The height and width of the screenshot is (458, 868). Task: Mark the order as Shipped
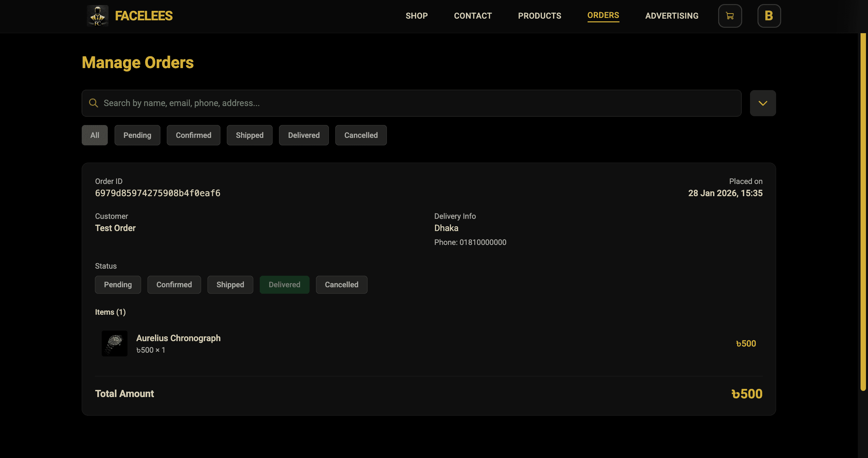tap(230, 285)
